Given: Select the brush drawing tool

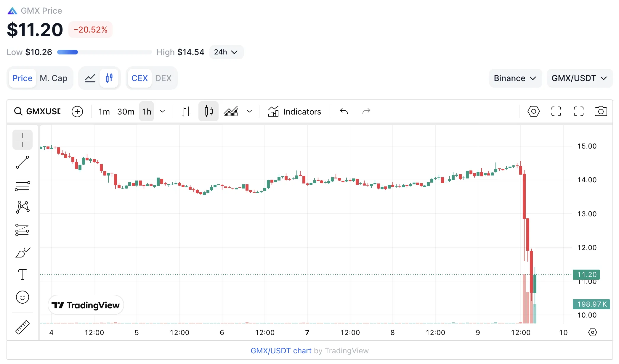Looking at the screenshot, I should 23,252.
